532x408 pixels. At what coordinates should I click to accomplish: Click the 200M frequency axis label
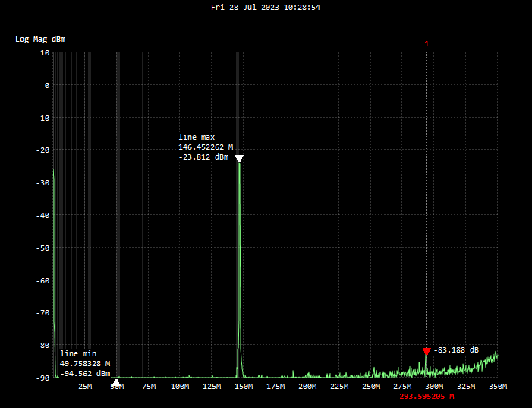[307, 387]
